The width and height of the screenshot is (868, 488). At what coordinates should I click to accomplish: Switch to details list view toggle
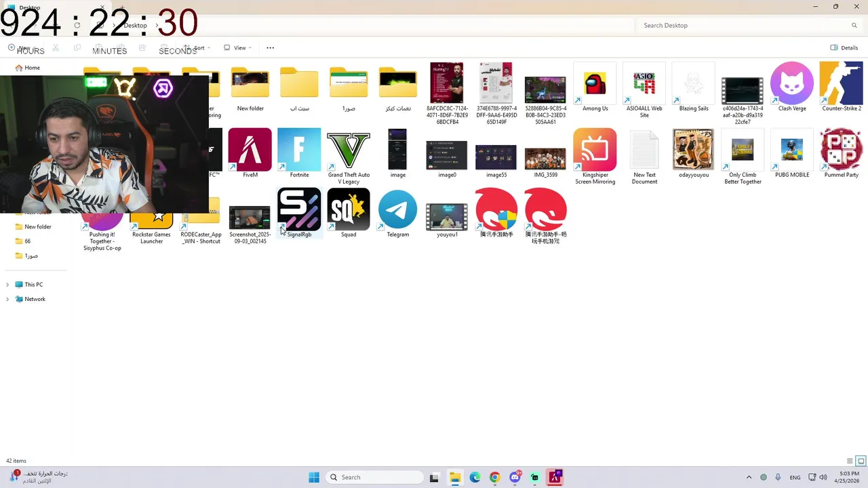tap(850, 461)
